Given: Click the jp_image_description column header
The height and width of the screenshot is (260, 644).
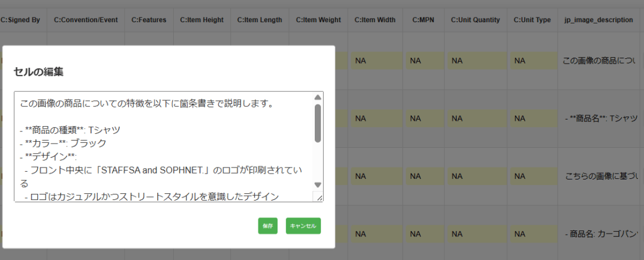Looking at the screenshot, I should pyautogui.click(x=598, y=20).
